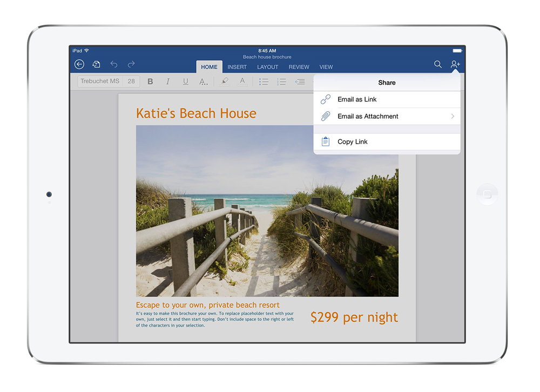Redo the last action

[131, 64]
